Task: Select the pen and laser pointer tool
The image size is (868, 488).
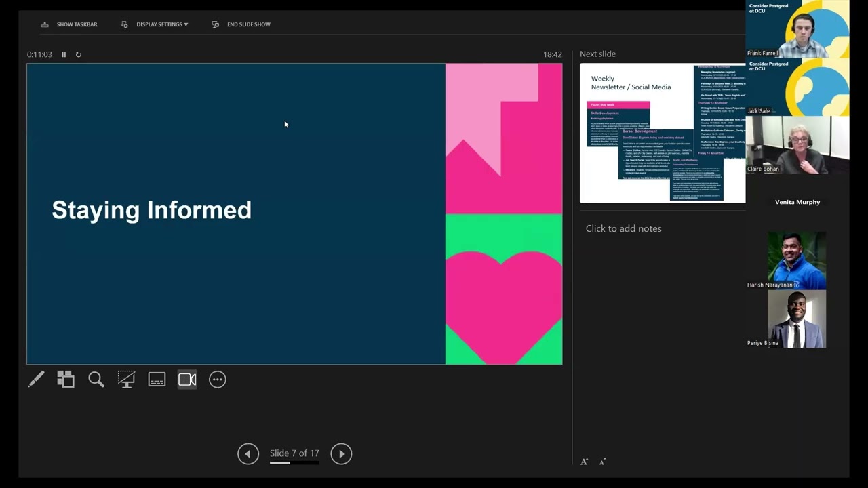Action: coord(36,380)
